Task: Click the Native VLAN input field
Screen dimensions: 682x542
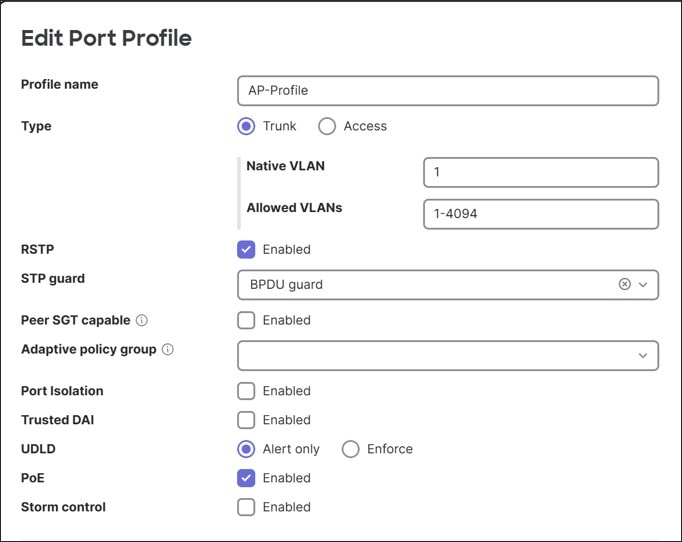Action: click(x=540, y=172)
